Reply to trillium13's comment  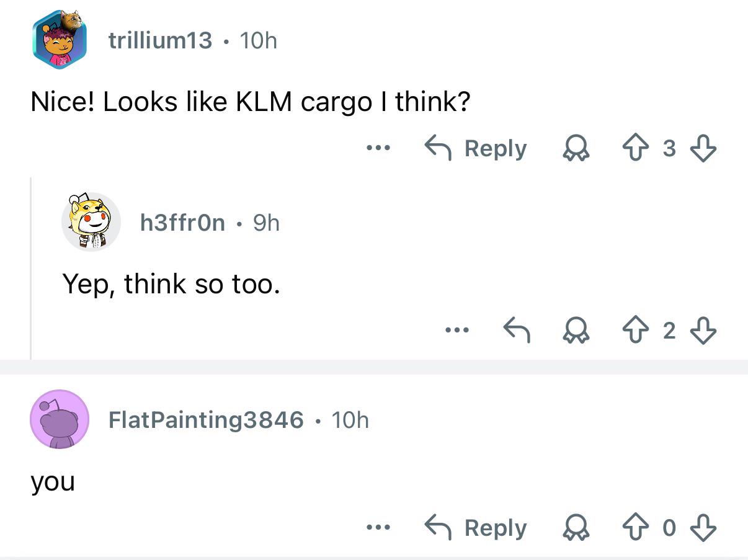(476, 149)
